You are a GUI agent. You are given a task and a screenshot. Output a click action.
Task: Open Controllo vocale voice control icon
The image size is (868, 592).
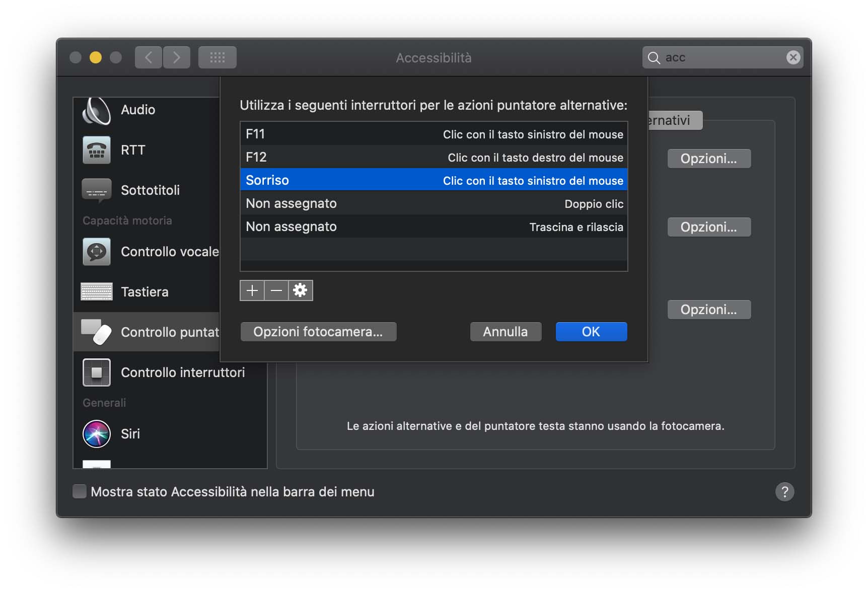click(x=97, y=252)
